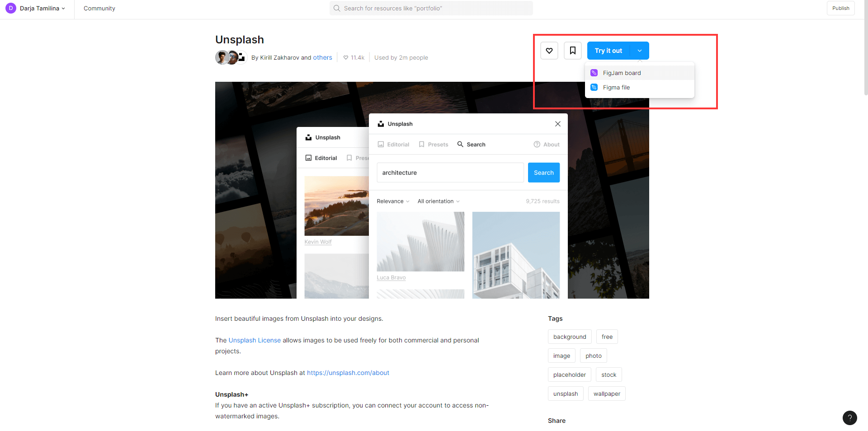Open the help question mark button
This screenshot has width=868, height=431.
pyautogui.click(x=849, y=418)
